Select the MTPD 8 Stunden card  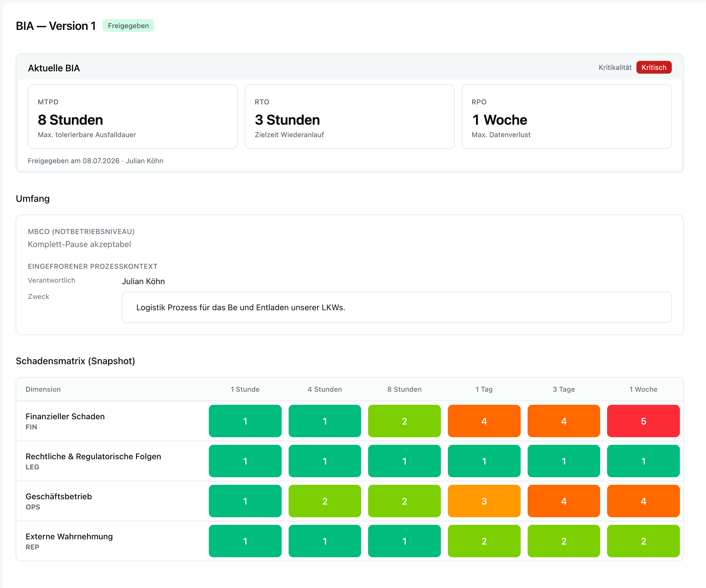133,117
